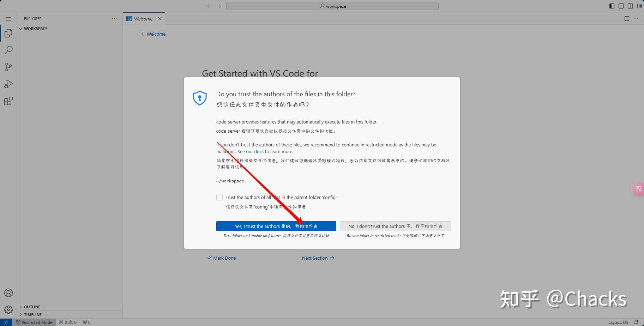Viewport: 644px width, 326px height.
Task: Open the Manage settings gear icon
Action: pyautogui.click(x=8, y=309)
